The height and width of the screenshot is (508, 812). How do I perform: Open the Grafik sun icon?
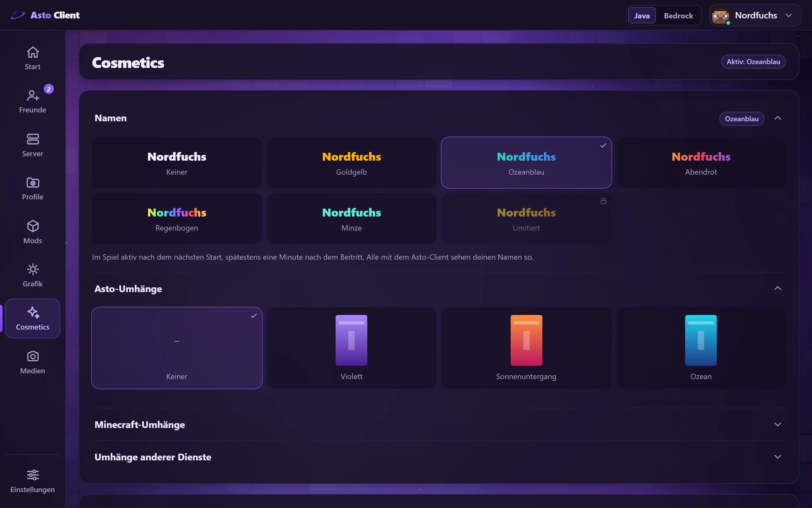point(33,270)
